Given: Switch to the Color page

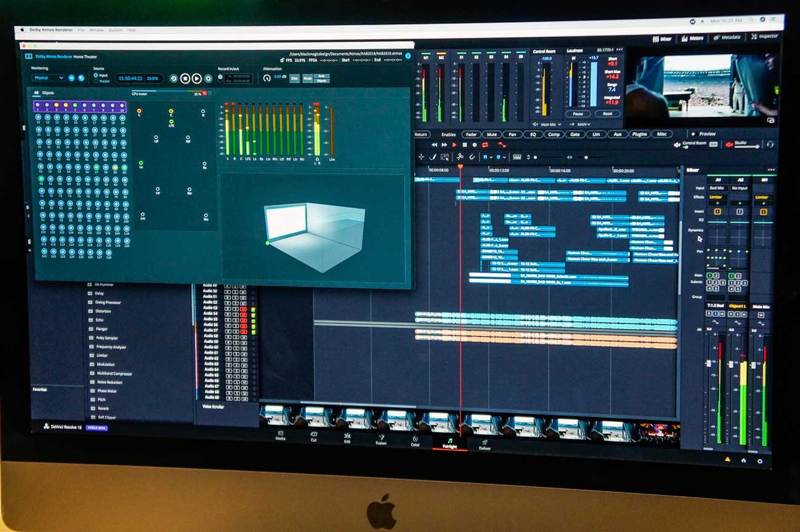Looking at the screenshot, I should [x=415, y=441].
